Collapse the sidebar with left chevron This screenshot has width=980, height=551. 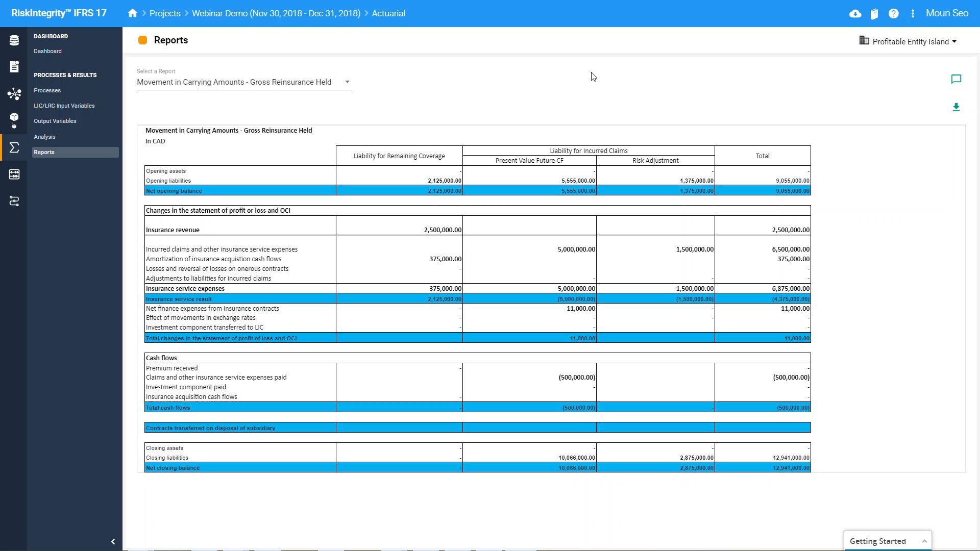pyautogui.click(x=113, y=541)
